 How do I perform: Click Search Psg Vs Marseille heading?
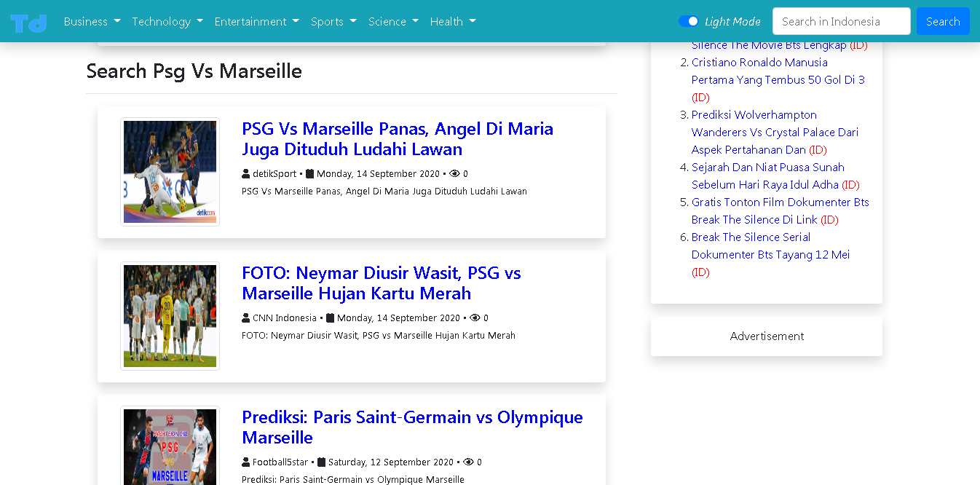tap(194, 71)
